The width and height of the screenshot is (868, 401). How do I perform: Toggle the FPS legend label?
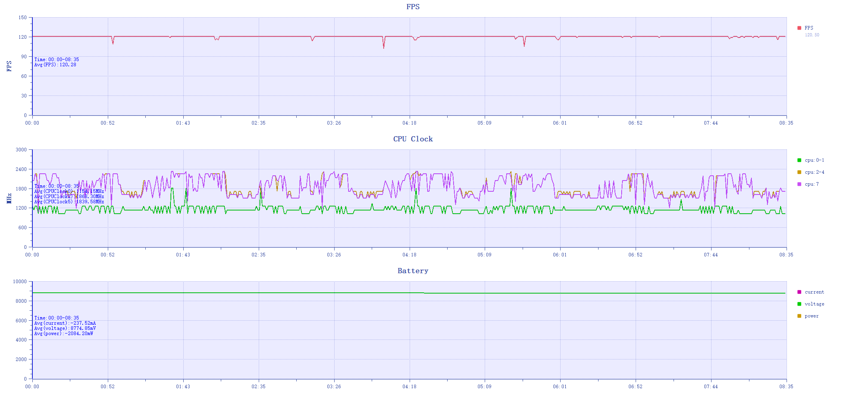point(809,28)
